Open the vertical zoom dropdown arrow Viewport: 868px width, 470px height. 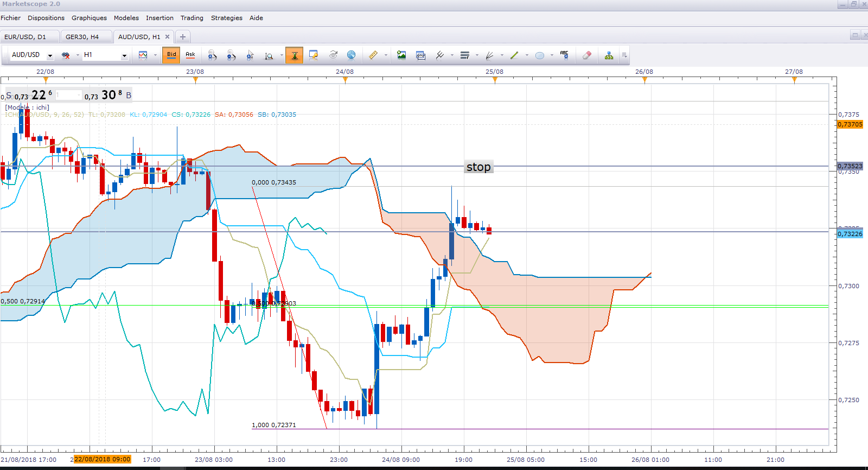[282, 55]
